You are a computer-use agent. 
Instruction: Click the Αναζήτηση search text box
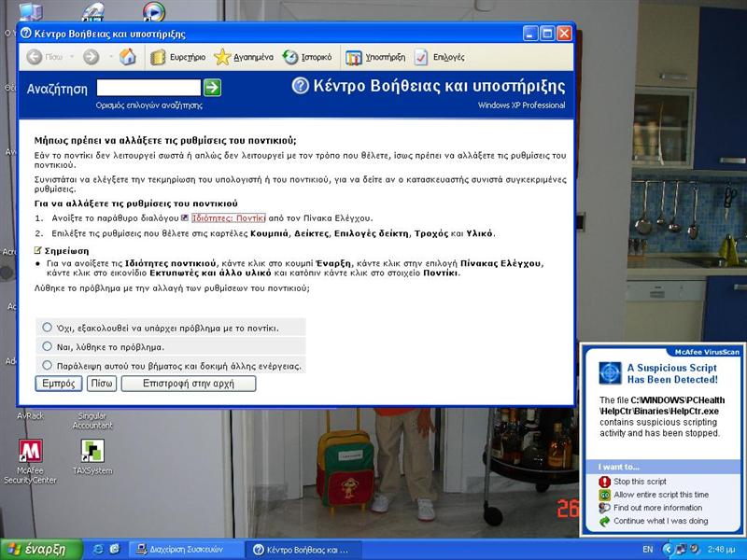point(148,88)
